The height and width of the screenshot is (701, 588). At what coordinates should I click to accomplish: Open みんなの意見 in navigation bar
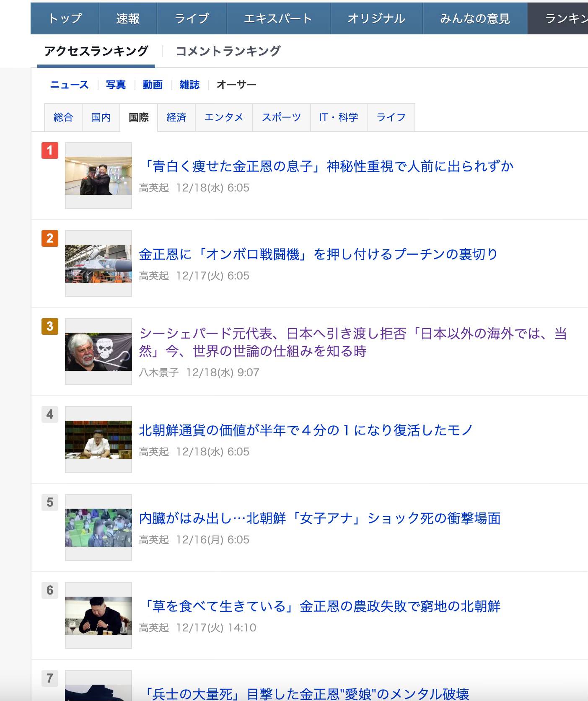pos(475,18)
